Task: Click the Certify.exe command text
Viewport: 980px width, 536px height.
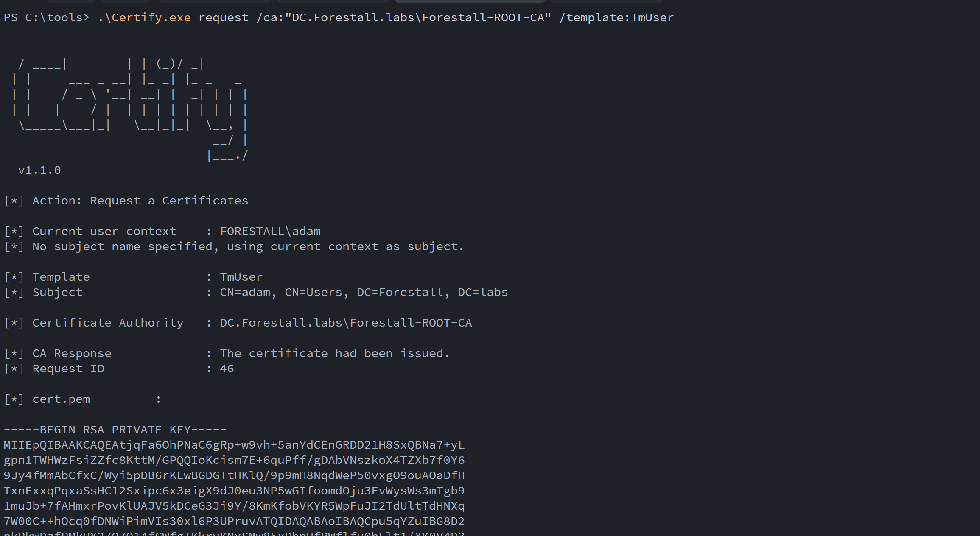Action: tap(144, 17)
